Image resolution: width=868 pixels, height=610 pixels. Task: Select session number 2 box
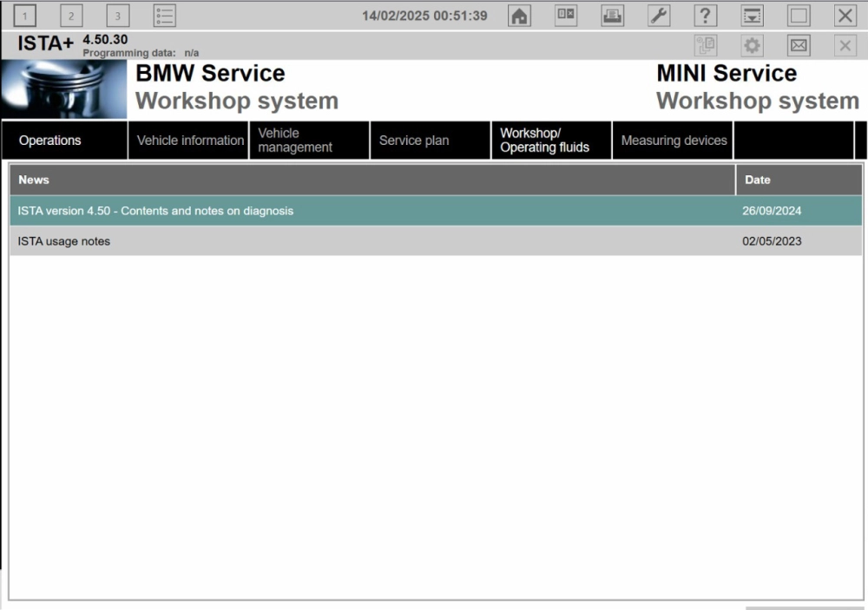point(71,16)
